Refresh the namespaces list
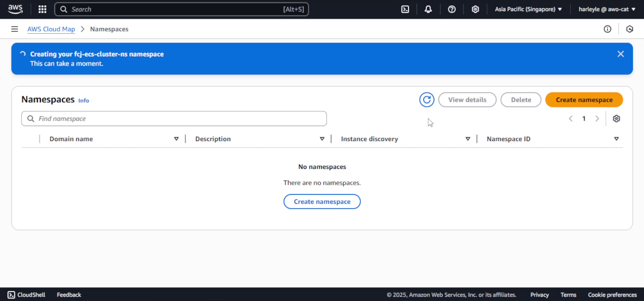This screenshot has height=301, width=644. point(427,100)
